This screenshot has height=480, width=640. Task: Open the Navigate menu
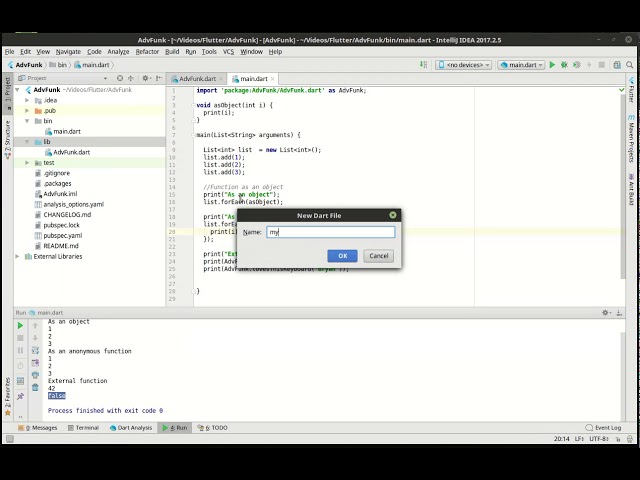pos(68,52)
